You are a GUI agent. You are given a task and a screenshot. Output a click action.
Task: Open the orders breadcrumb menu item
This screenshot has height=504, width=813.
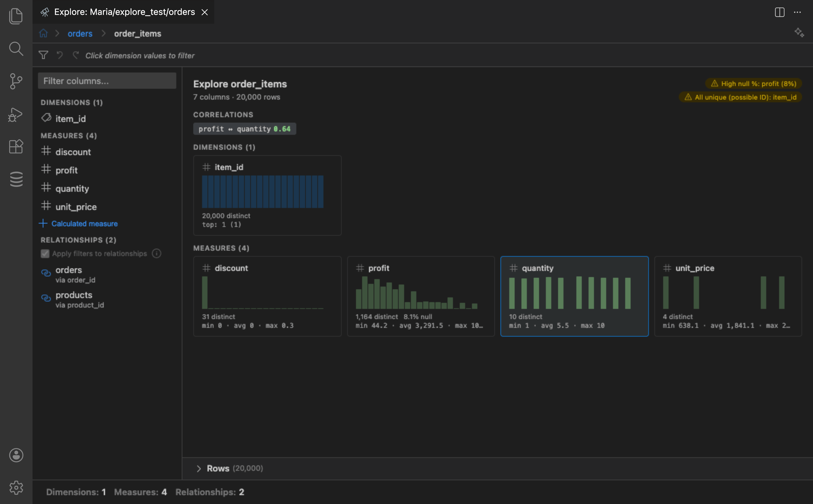click(80, 33)
